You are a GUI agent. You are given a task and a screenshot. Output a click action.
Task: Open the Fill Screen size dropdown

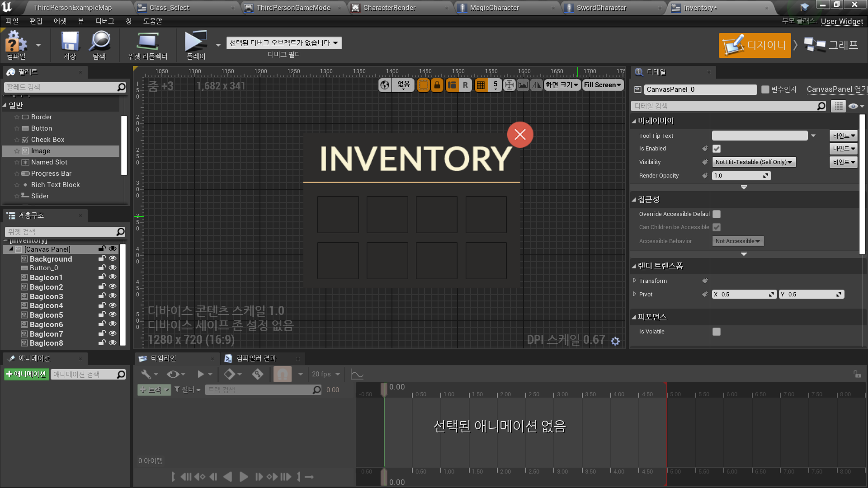[x=603, y=85]
